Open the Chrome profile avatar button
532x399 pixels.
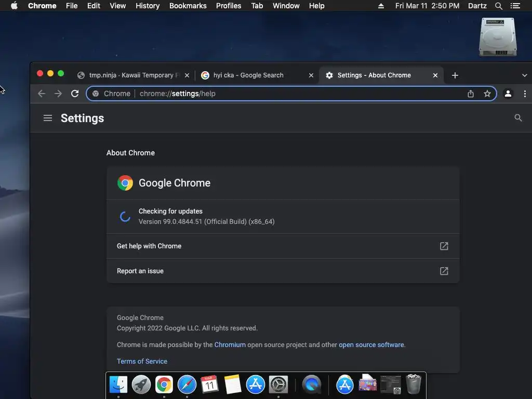click(x=508, y=94)
